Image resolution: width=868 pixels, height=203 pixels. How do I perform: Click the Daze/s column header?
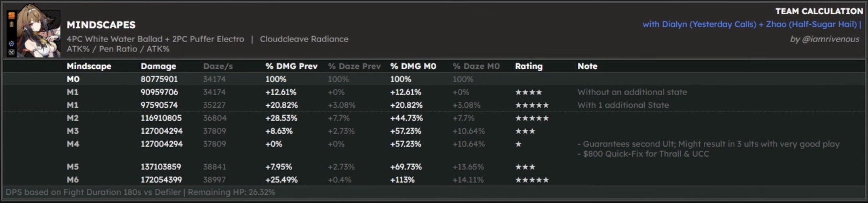pyautogui.click(x=218, y=66)
